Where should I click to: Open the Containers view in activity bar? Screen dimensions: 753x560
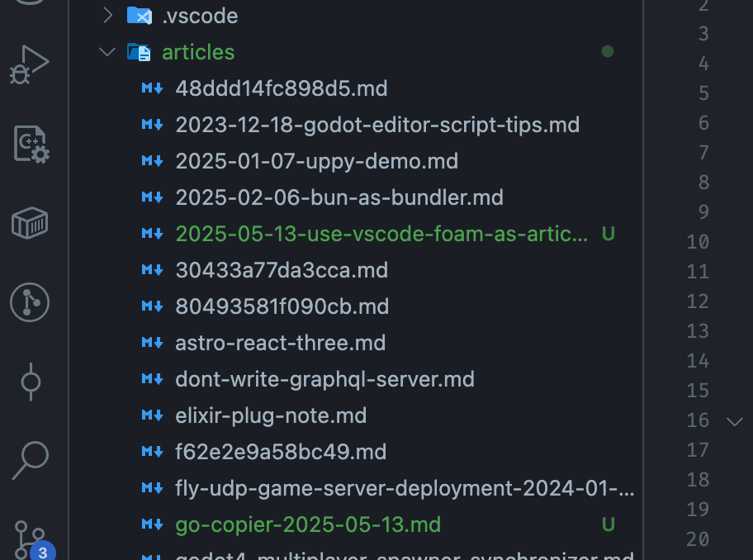point(30,223)
